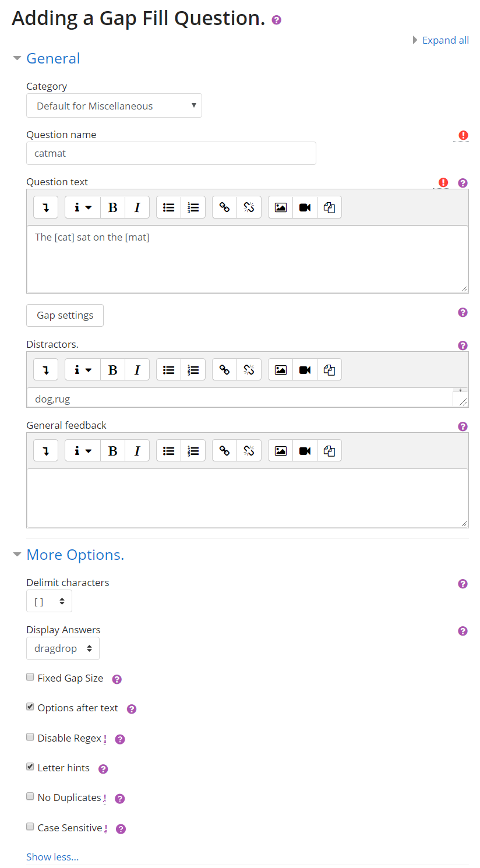The image size is (480, 868).
Task: Click Italic in Distractors toolbar
Action: [137, 370]
